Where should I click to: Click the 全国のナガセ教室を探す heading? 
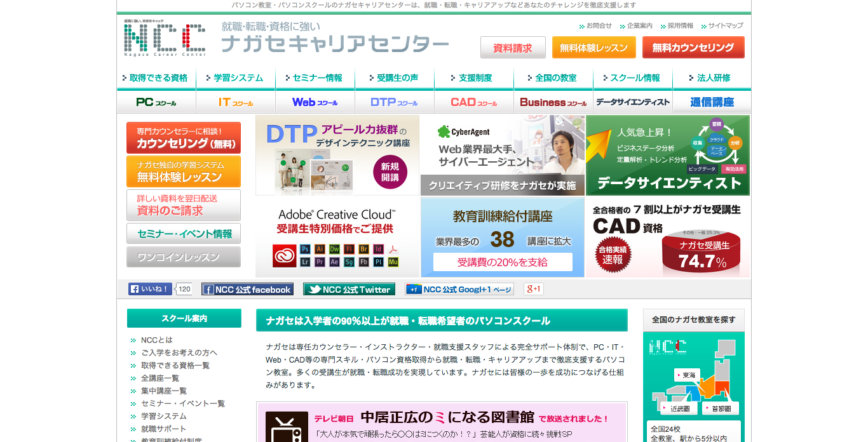694,320
